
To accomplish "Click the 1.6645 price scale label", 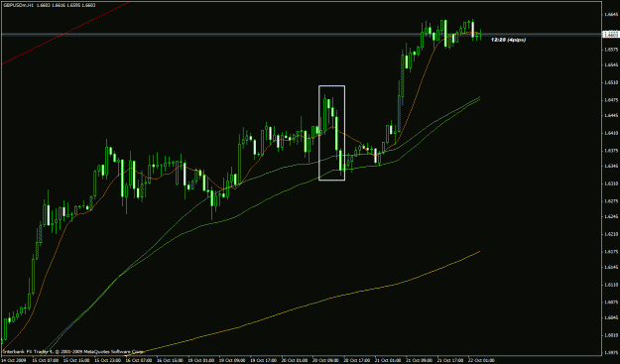I will coord(611,15).
